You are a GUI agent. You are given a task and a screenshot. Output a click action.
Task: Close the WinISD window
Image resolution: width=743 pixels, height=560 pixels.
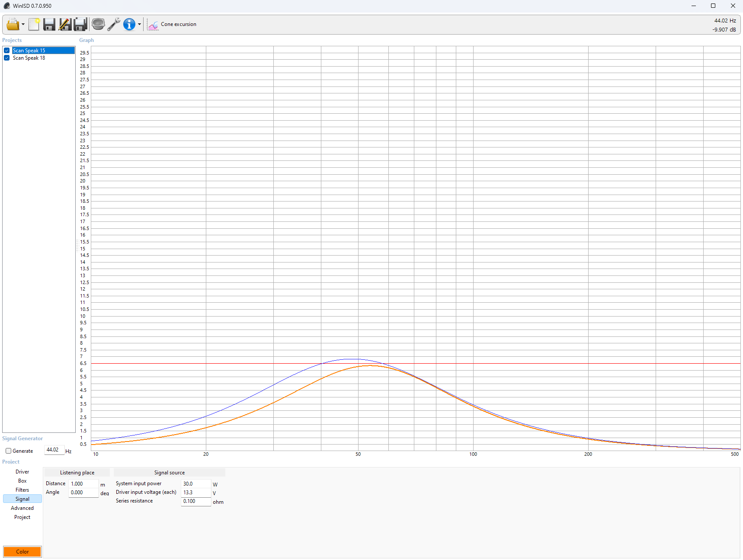pyautogui.click(x=733, y=6)
